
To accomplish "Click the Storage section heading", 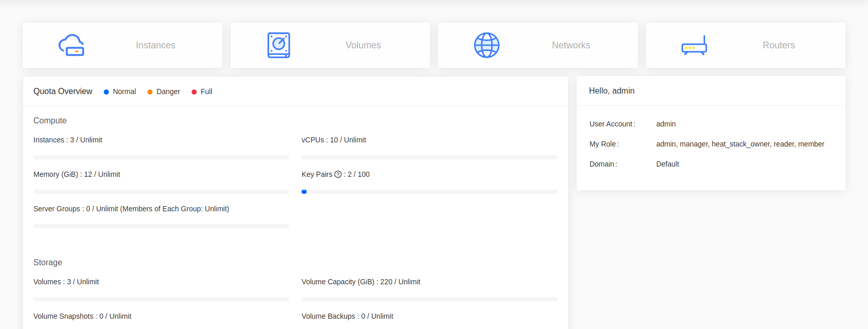I will [x=48, y=262].
